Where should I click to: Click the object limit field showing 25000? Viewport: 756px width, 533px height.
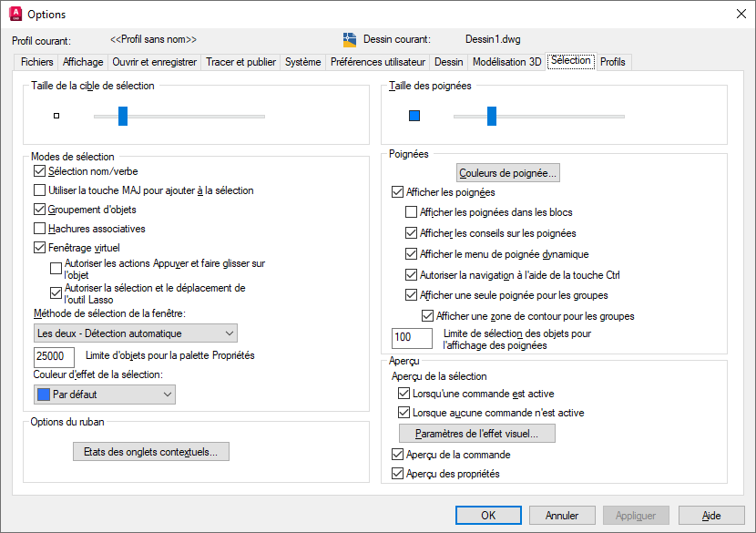[x=54, y=356]
